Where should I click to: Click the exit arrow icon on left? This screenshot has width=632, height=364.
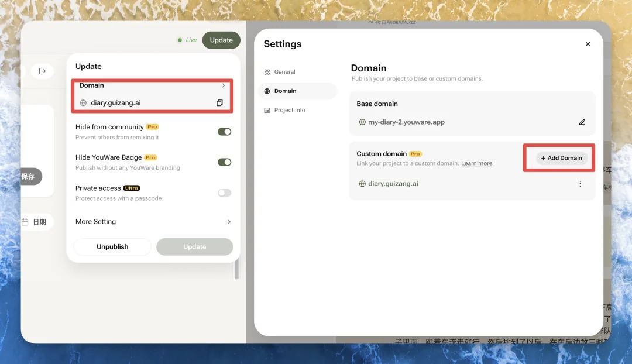click(42, 71)
